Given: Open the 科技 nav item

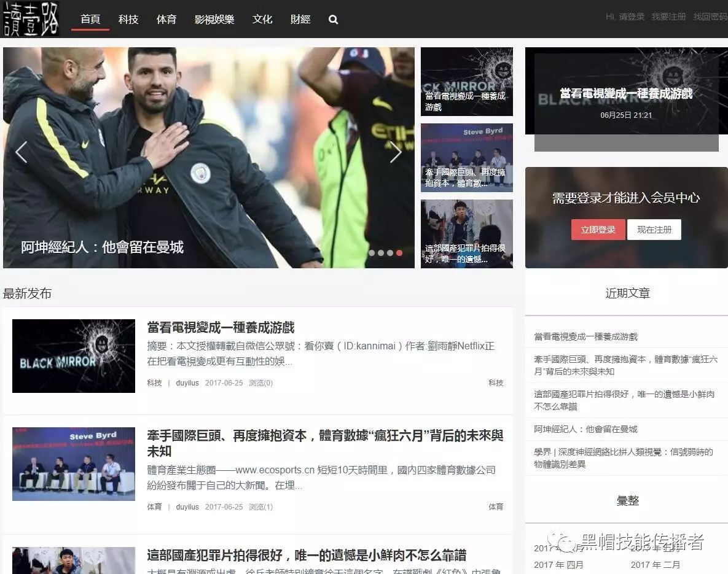Looking at the screenshot, I should (x=128, y=19).
